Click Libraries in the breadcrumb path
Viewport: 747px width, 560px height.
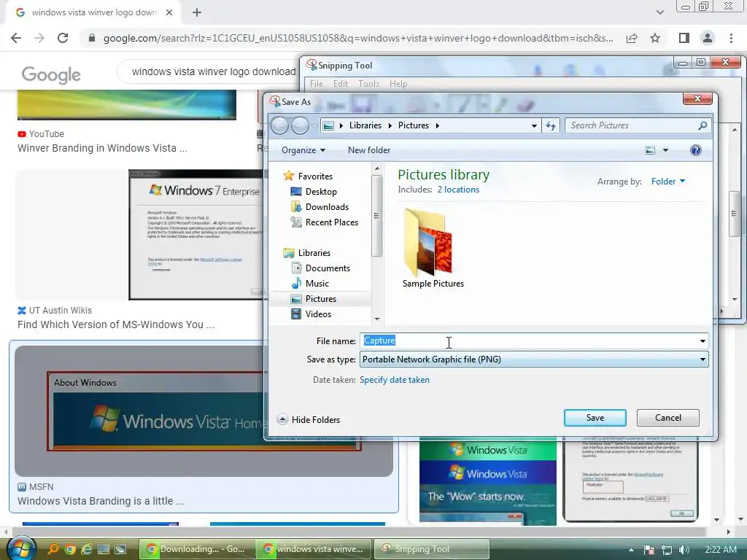(x=365, y=125)
